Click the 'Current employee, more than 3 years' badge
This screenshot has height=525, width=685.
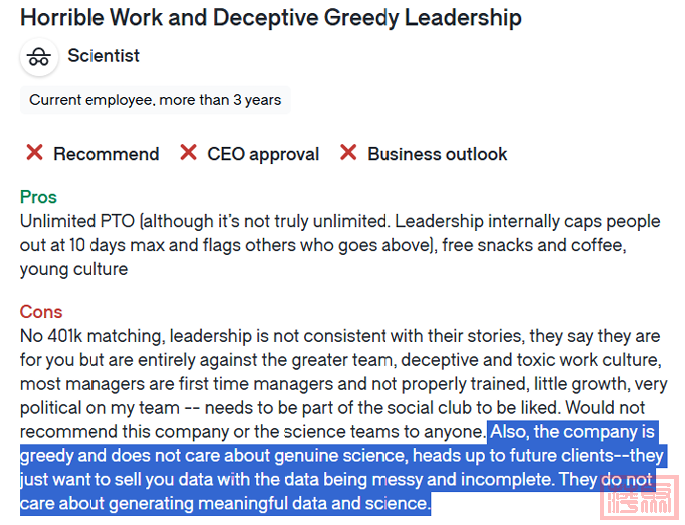[155, 100]
